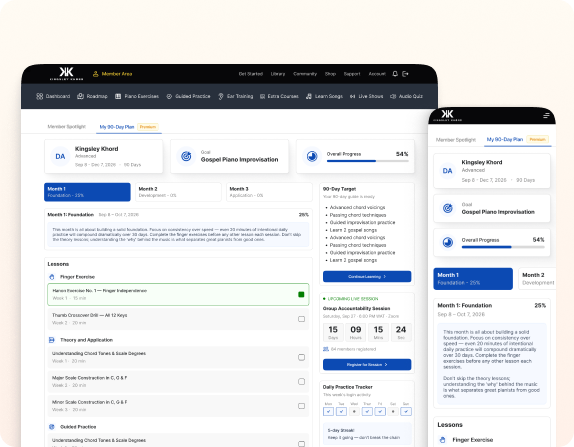This screenshot has width=574, height=447.
Task: Click the desktop Overall Progress bar
Action: click(368, 161)
